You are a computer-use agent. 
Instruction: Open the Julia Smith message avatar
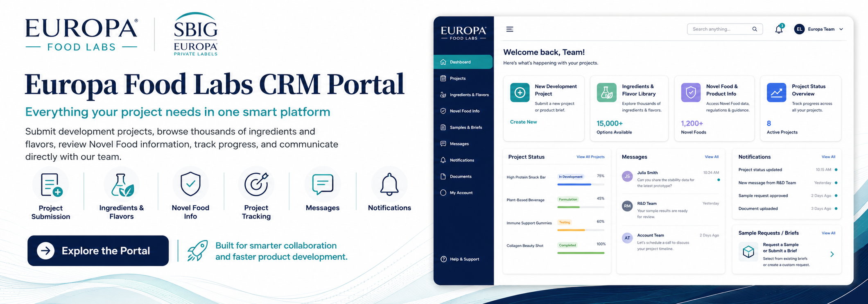tap(627, 177)
